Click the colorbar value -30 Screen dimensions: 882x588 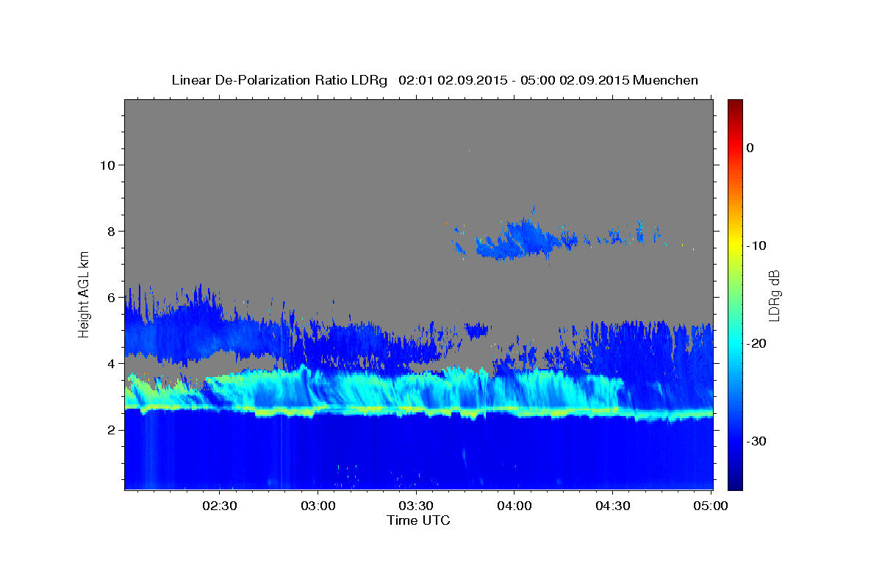click(x=756, y=441)
